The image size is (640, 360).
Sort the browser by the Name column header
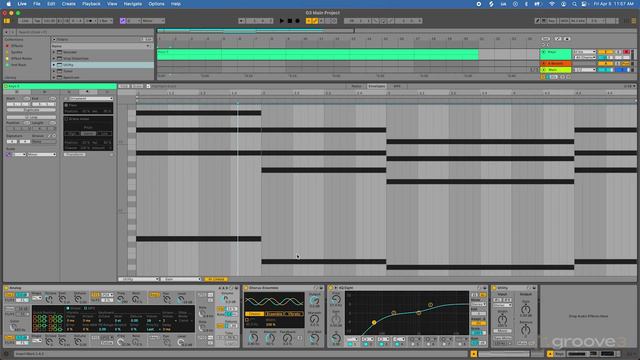click(101, 46)
